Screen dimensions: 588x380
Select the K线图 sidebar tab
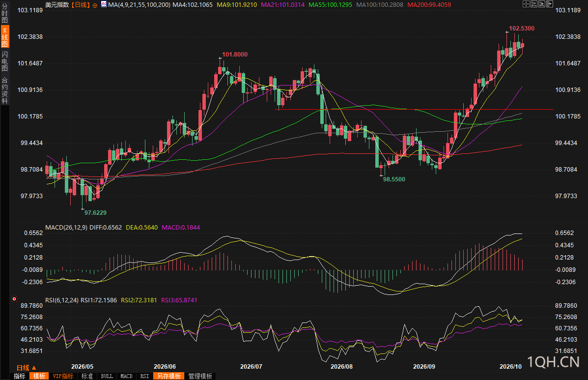4,37
